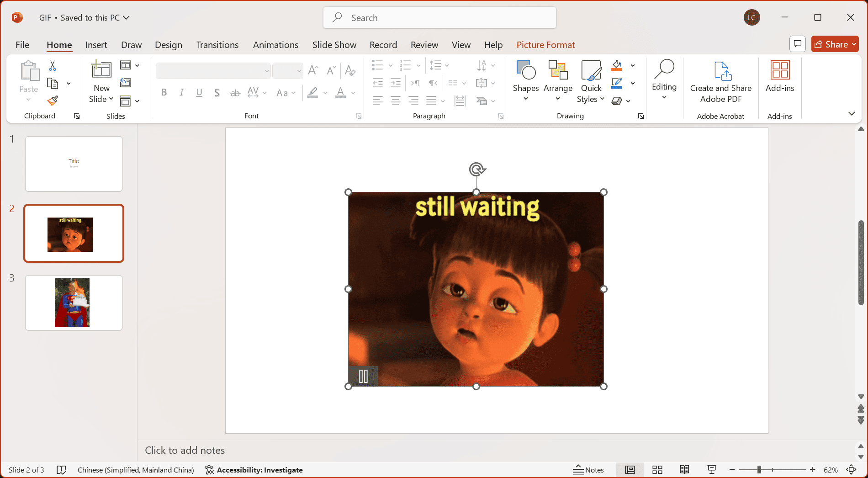Click the Search box in title bar
The height and width of the screenshot is (478, 868).
pyautogui.click(x=439, y=18)
